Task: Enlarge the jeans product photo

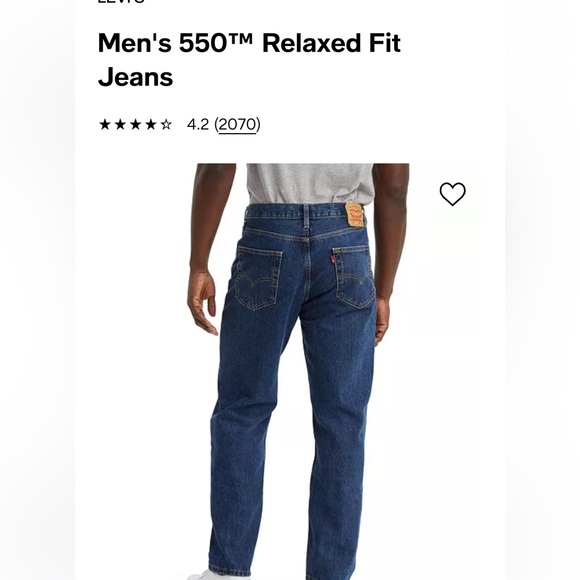Action: coord(298,371)
